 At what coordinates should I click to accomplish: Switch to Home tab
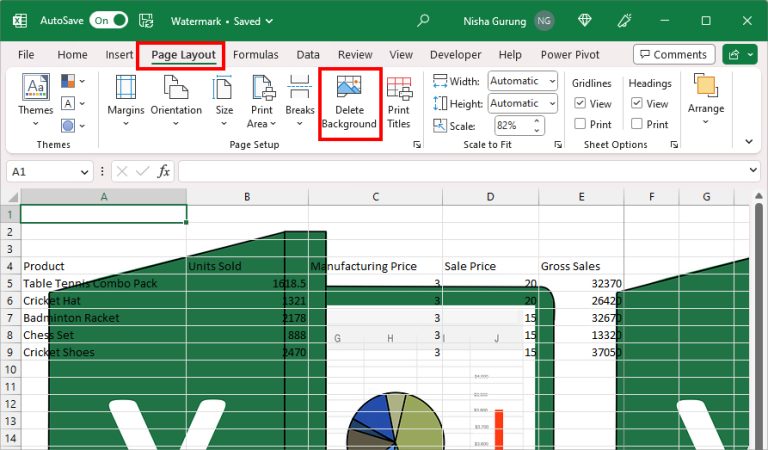pyautogui.click(x=72, y=54)
